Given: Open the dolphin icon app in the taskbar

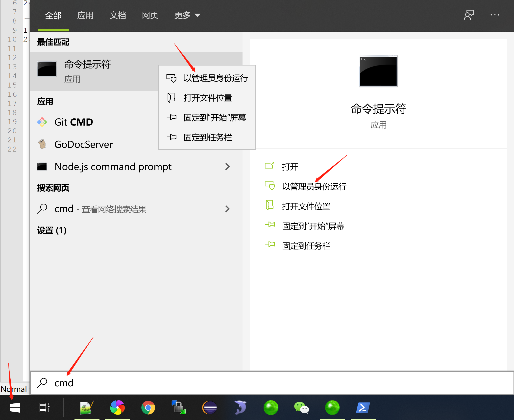Looking at the screenshot, I should point(240,407).
